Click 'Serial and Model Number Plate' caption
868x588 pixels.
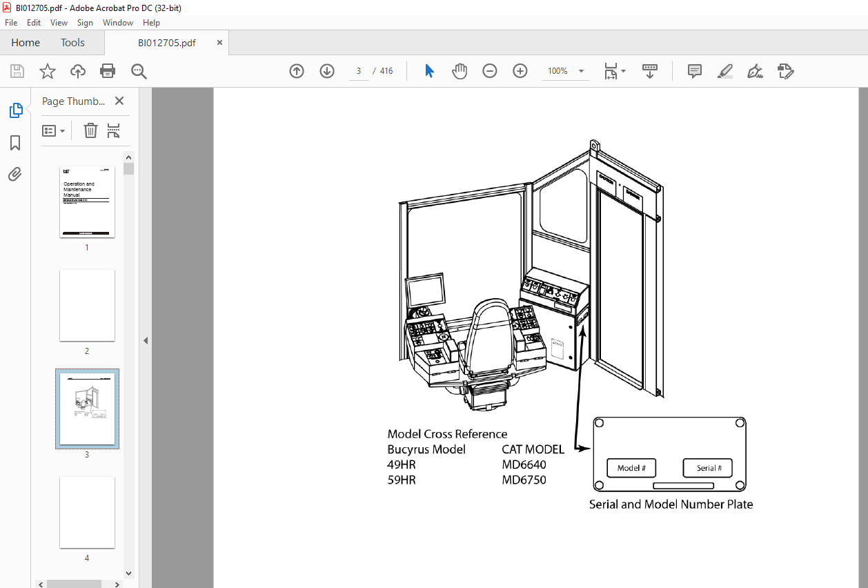click(x=671, y=504)
